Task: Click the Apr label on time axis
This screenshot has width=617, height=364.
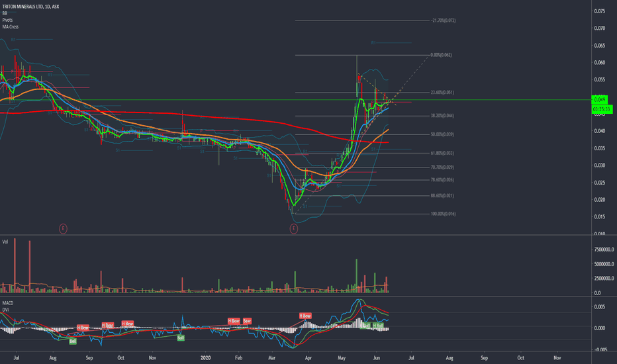Action: pyautogui.click(x=308, y=357)
